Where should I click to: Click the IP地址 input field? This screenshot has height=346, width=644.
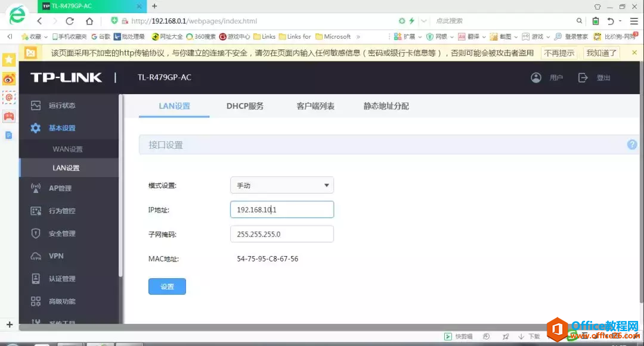281,210
